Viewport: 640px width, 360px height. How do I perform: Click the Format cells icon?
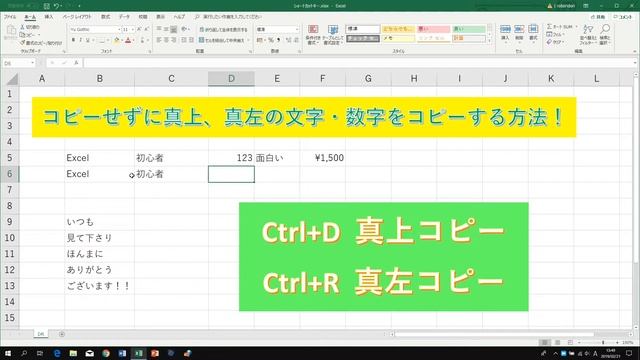pyautogui.click(x=533, y=29)
